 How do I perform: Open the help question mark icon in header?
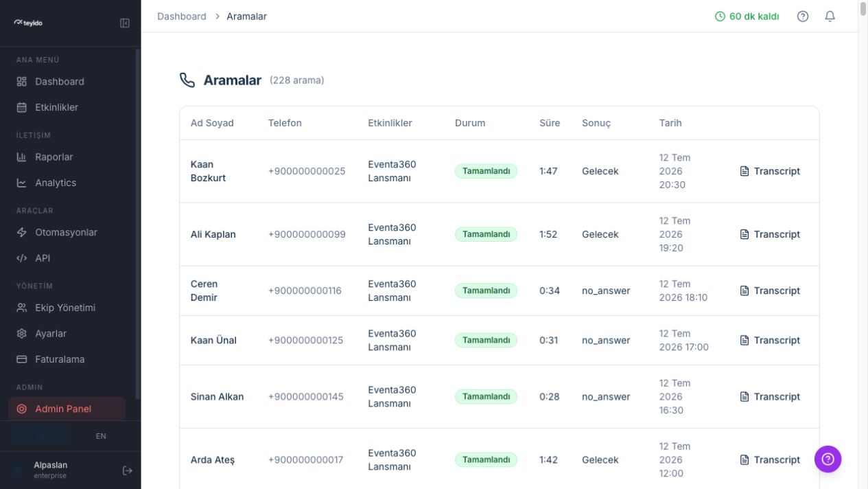(x=803, y=16)
